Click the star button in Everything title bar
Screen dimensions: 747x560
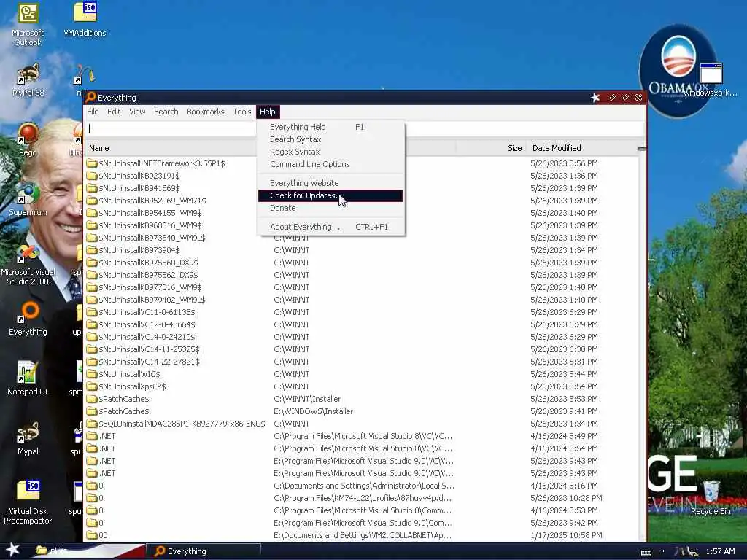[595, 98]
